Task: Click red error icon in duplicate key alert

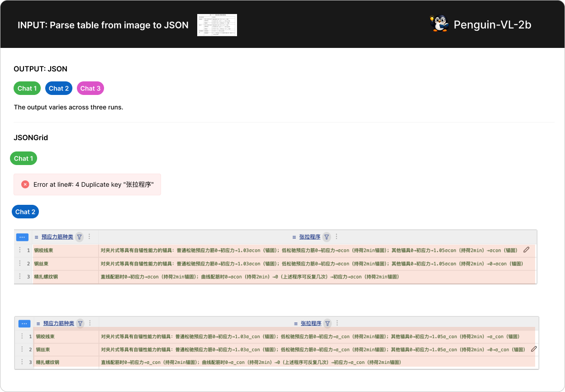Action: [x=25, y=184]
